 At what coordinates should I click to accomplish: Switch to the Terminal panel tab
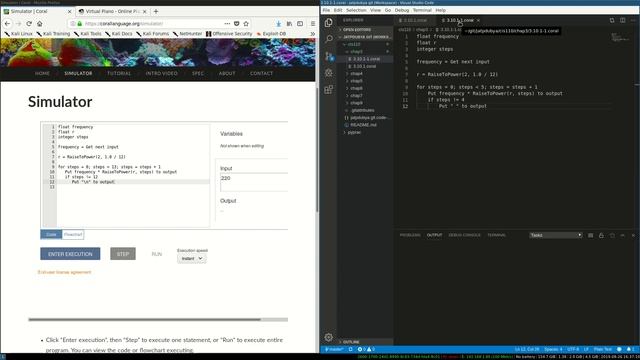coord(496,235)
